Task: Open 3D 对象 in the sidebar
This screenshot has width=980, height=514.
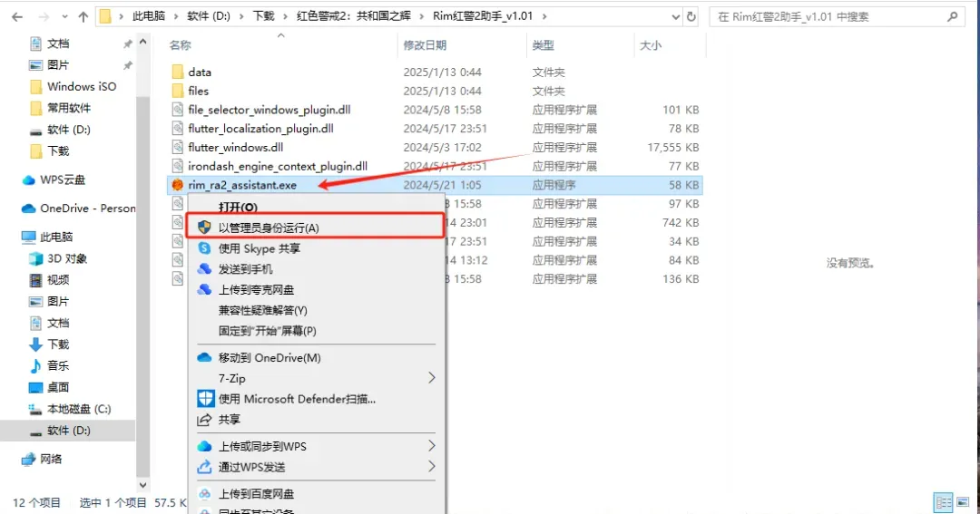Action: (67, 258)
